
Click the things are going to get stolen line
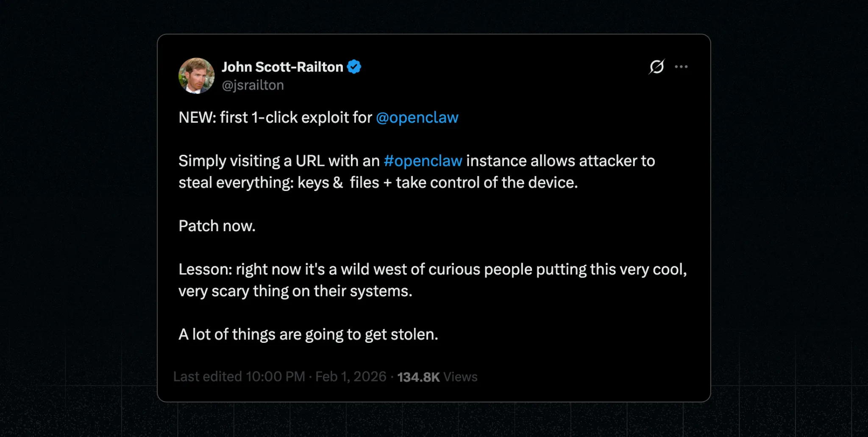click(309, 334)
